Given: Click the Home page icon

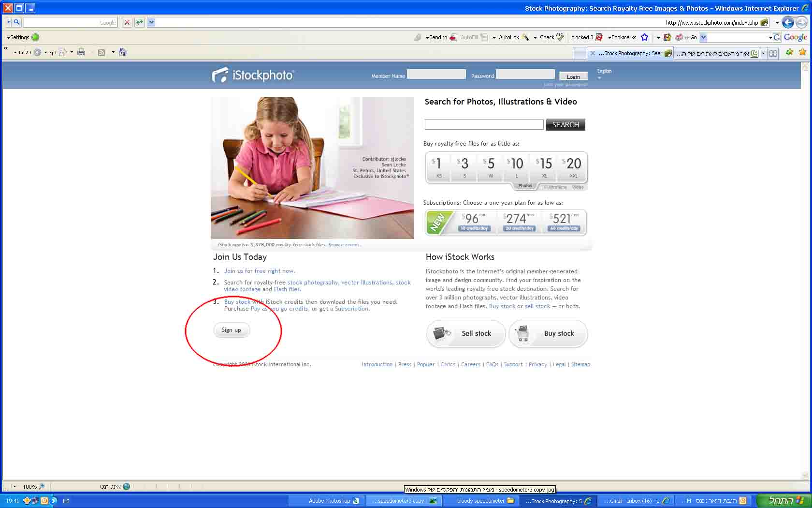Looking at the screenshot, I should (x=123, y=52).
